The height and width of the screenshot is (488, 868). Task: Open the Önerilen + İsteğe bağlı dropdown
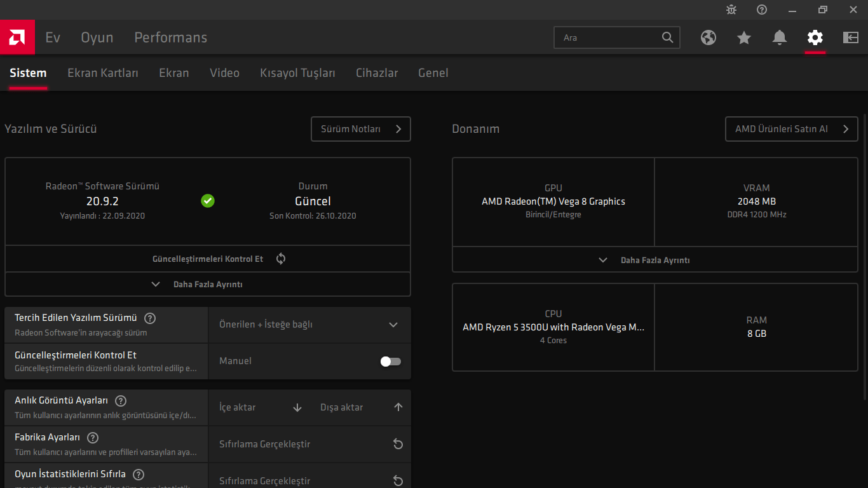pyautogui.click(x=309, y=325)
